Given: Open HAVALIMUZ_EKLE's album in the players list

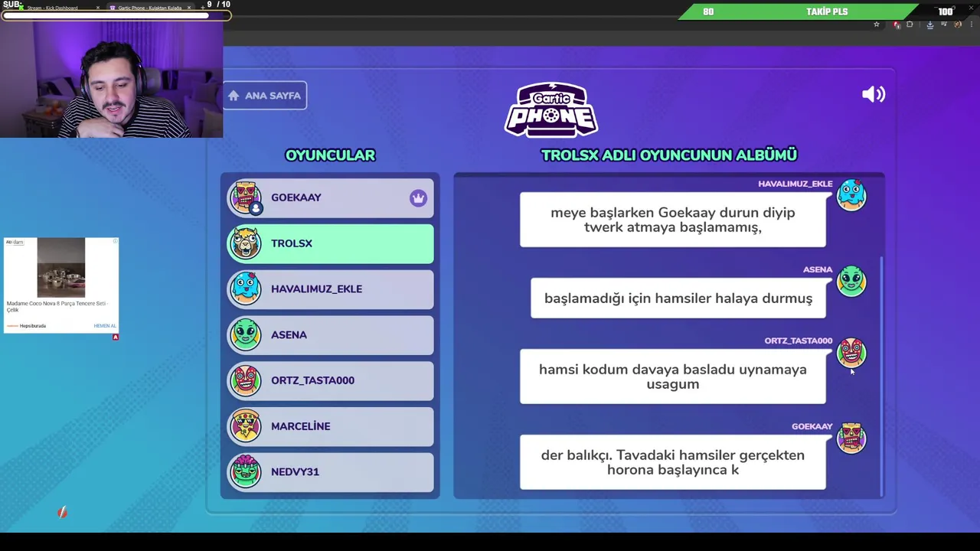Looking at the screenshot, I should coord(331,289).
